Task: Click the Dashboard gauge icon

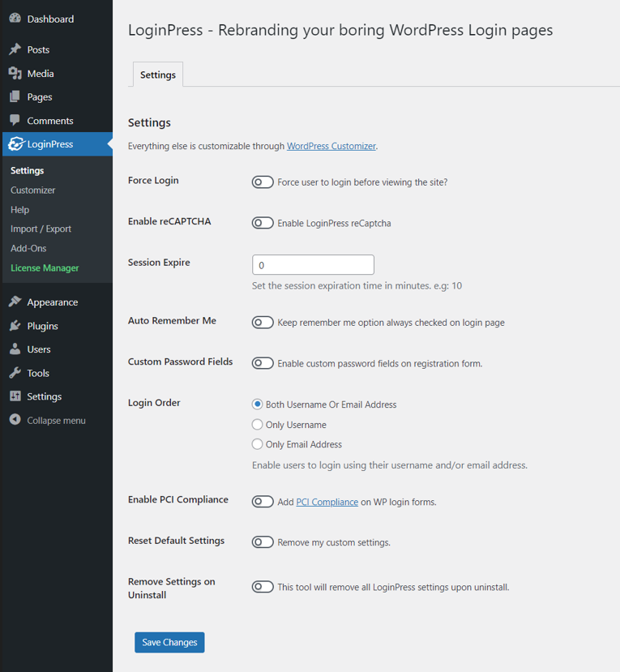Action: (x=15, y=18)
